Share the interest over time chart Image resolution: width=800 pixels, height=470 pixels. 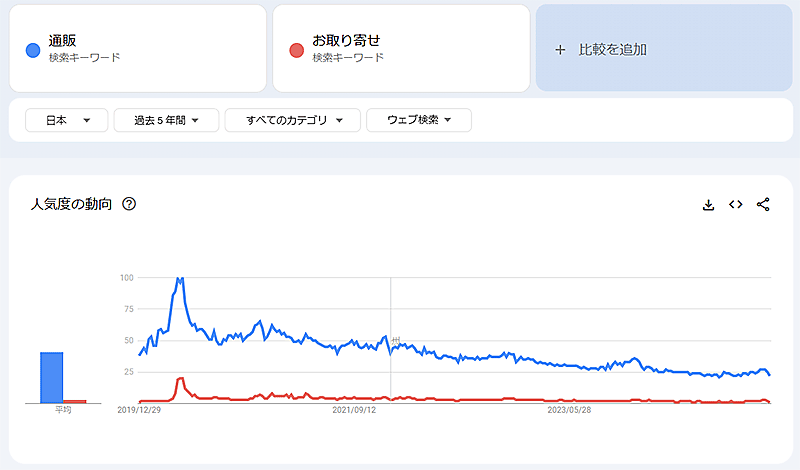tap(763, 205)
